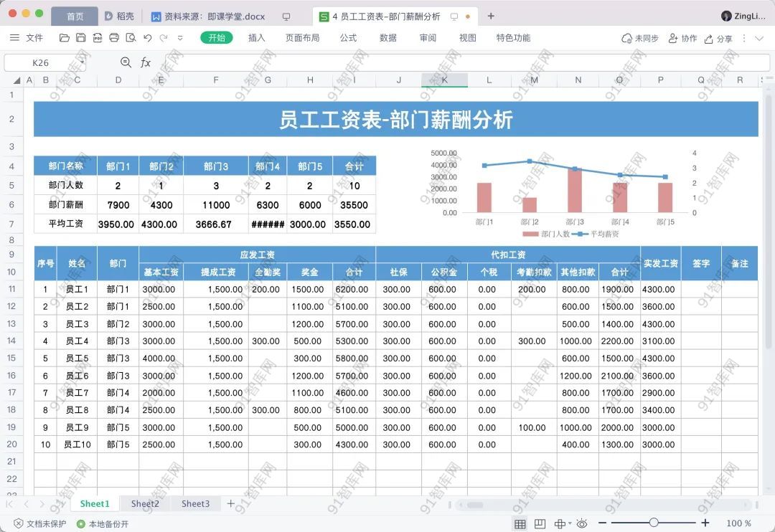Screen dimensions: 775x532
Task: Click the open folder icon in toolbar
Action: pos(65,38)
